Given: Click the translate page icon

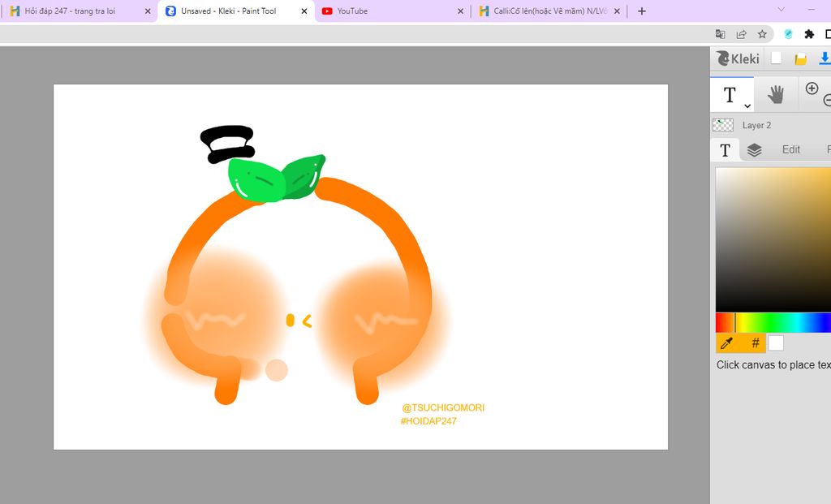Looking at the screenshot, I should pos(721,34).
